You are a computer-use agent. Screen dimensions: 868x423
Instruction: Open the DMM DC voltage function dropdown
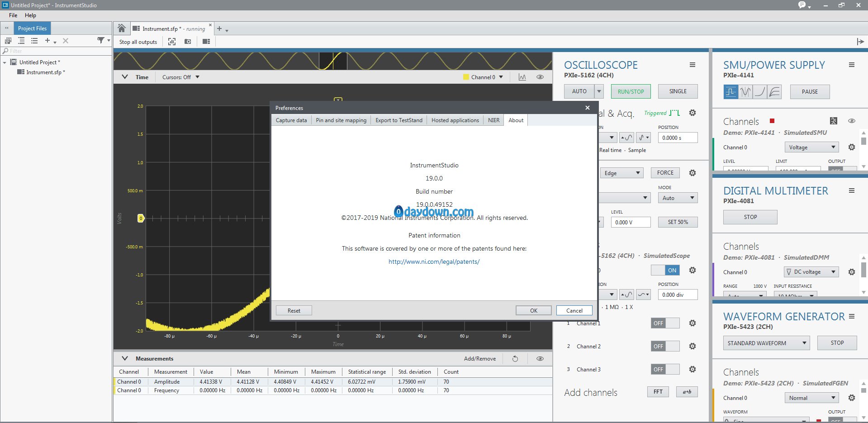click(811, 272)
